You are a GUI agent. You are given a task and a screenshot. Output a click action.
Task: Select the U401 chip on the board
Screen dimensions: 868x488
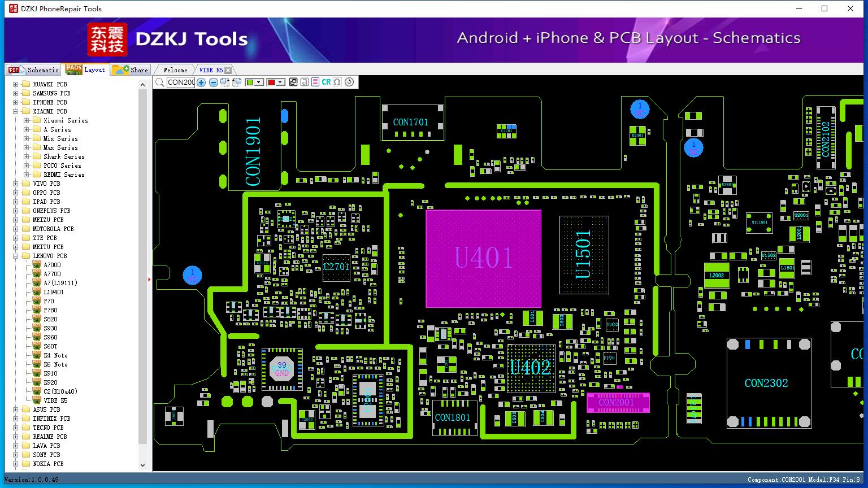click(483, 259)
